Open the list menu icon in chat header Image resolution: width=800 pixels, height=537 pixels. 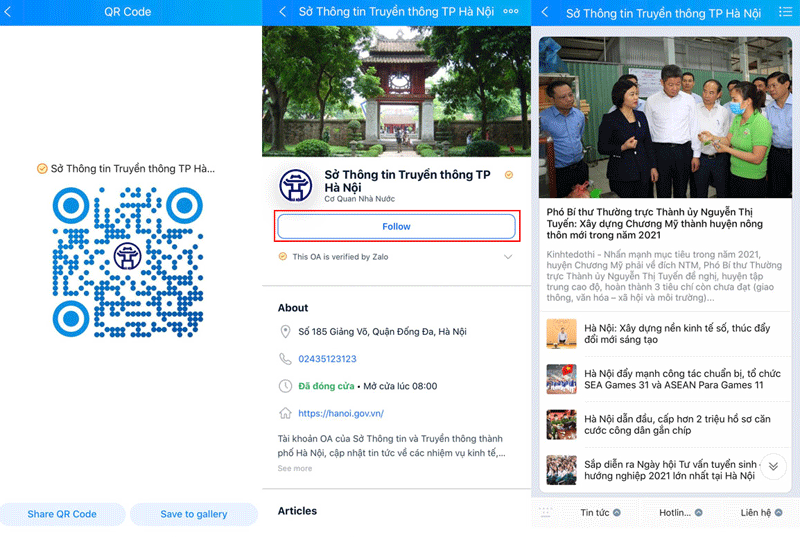[x=785, y=12]
